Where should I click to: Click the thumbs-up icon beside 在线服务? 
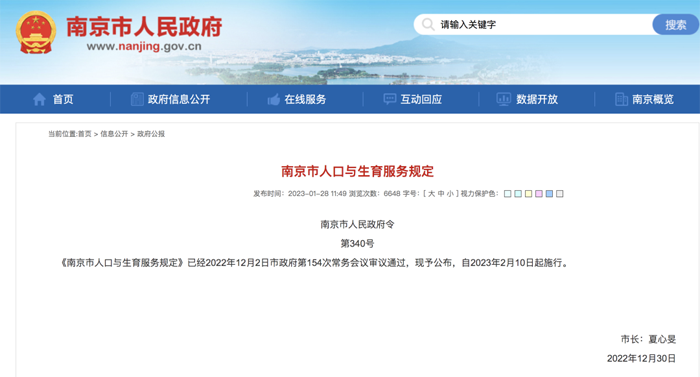(274, 99)
